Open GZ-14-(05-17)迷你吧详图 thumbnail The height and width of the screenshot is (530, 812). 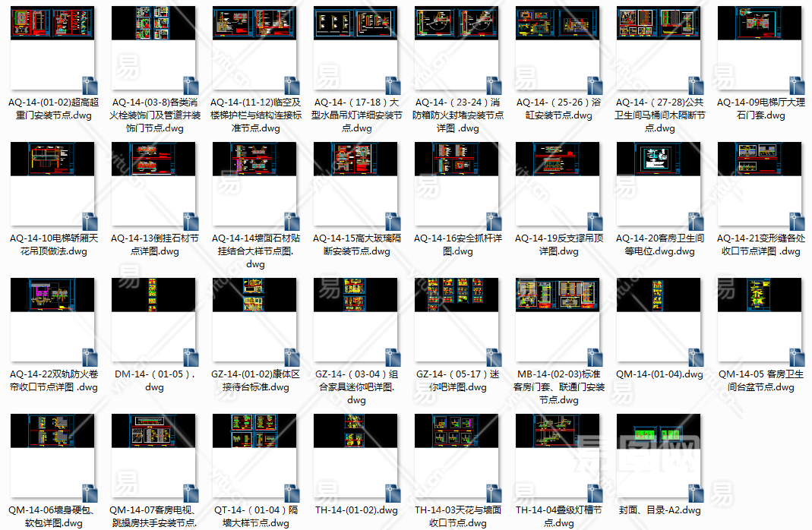pyautogui.click(x=457, y=320)
